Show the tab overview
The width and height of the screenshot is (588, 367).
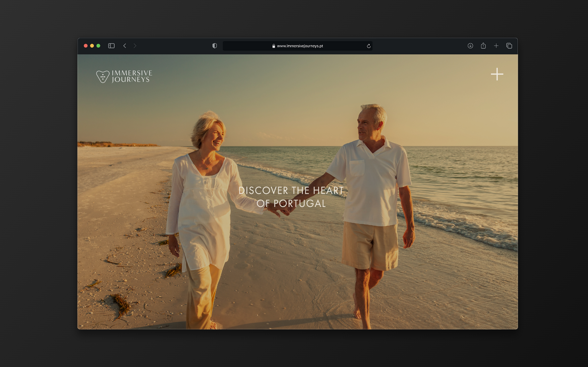click(509, 46)
